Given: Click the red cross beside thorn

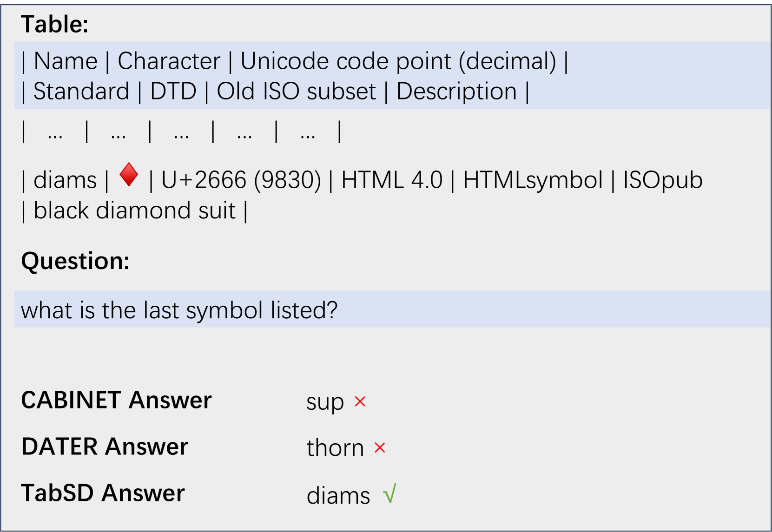Looking at the screenshot, I should coord(380,448).
